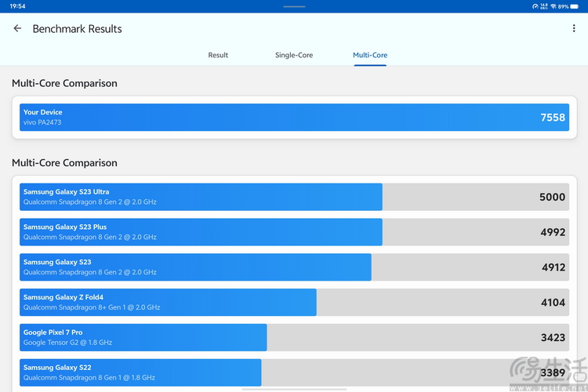Tap Google Tensor G2 @ 1.8 GHz text
Viewport: 588px width, 392px height.
point(67,343)
